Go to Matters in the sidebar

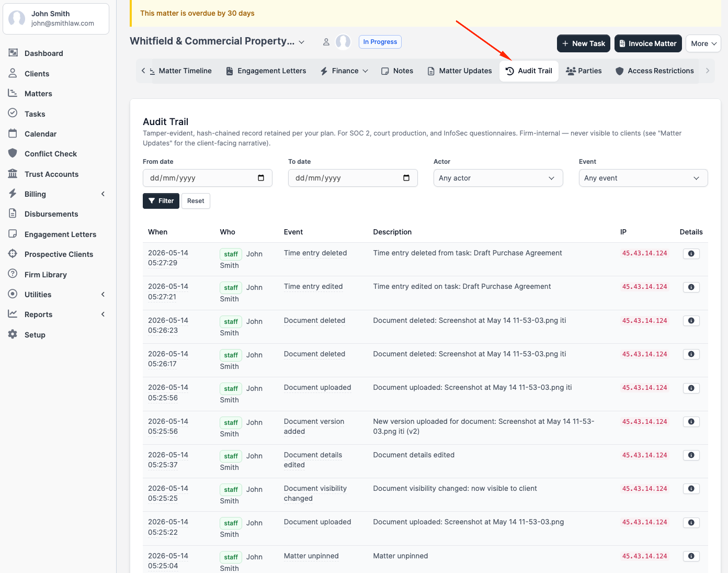pyautogui.click(x=38, y=94)
